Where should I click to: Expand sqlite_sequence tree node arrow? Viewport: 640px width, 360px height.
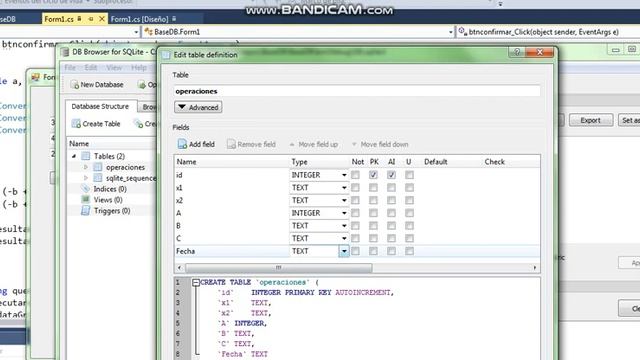pos(86,178)
